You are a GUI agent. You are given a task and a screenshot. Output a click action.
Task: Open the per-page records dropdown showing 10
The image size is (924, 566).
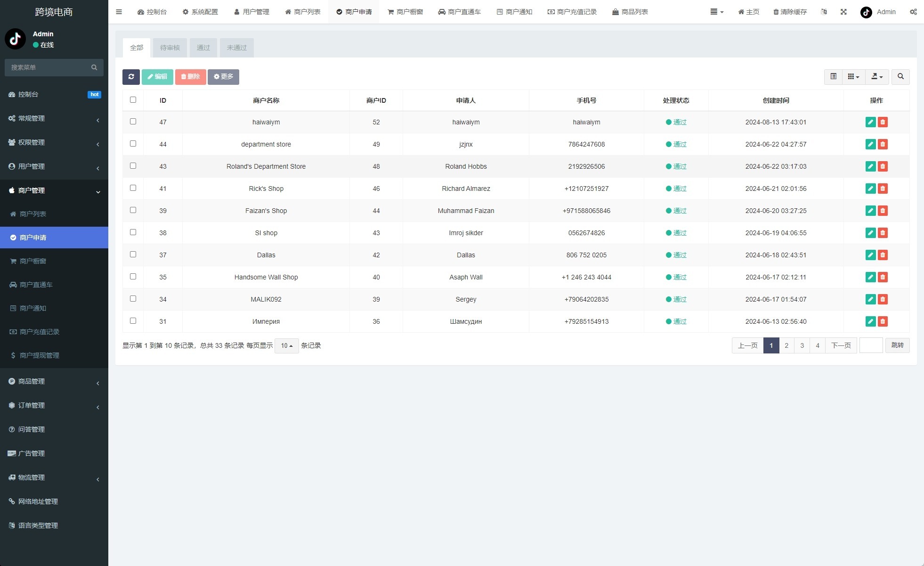(x=287, y=345)
